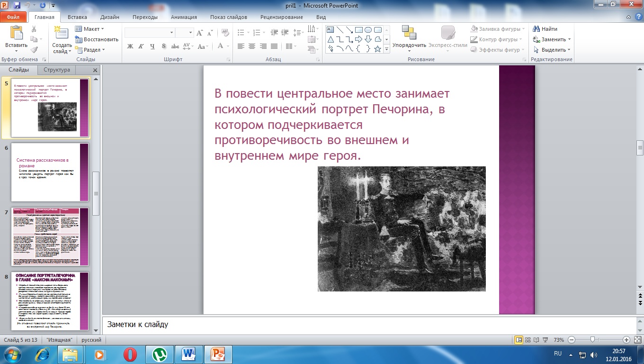The image size is (644, 364).
Task: Select the Rectangle shape in shapes gallery
Action: click(x=359, y=29)
